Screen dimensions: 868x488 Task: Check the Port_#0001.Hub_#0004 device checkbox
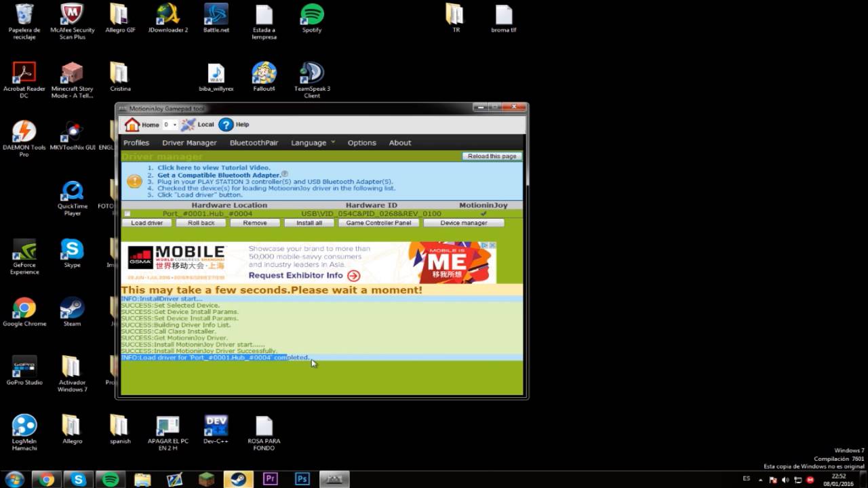coord(127,213)
